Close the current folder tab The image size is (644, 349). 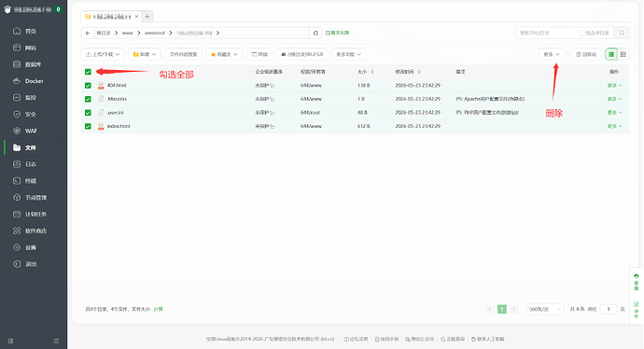(x=137, y=17)
